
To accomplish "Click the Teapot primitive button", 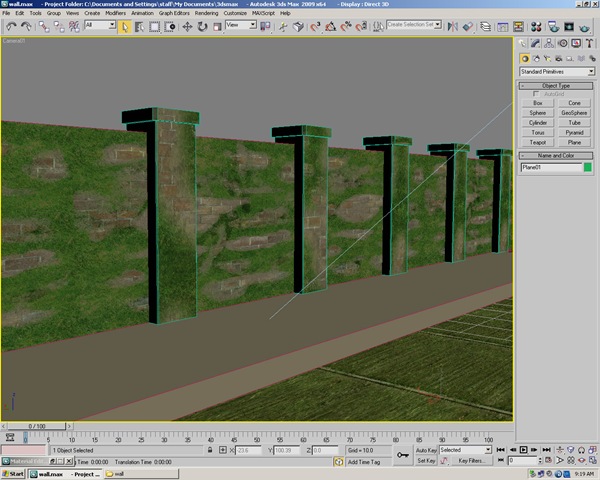I will [x=538, y=142].
